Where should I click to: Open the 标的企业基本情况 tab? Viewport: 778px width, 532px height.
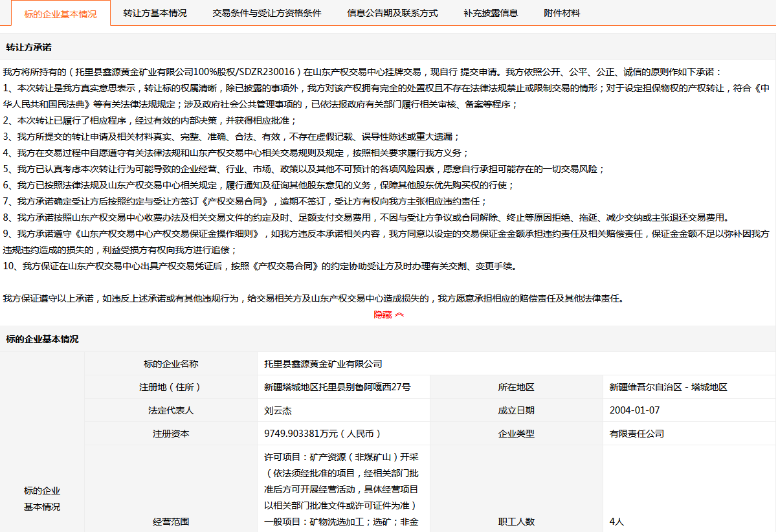(60, 14)
